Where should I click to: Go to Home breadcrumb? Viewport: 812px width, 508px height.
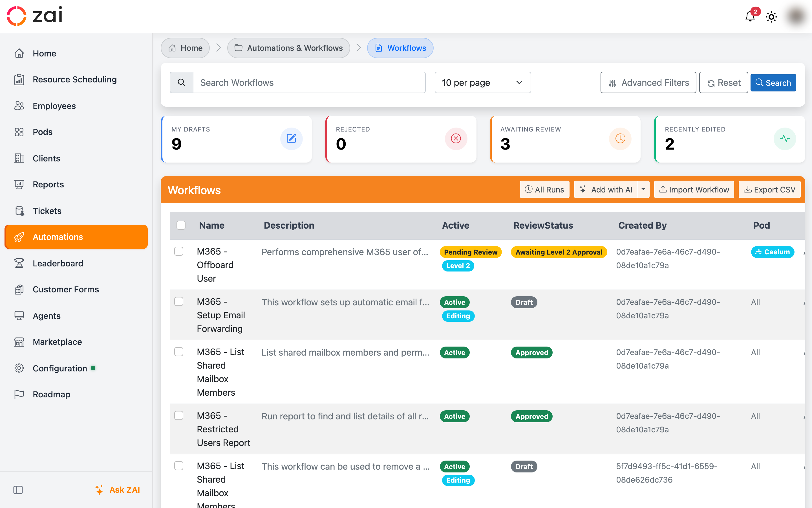pos(185,48)
